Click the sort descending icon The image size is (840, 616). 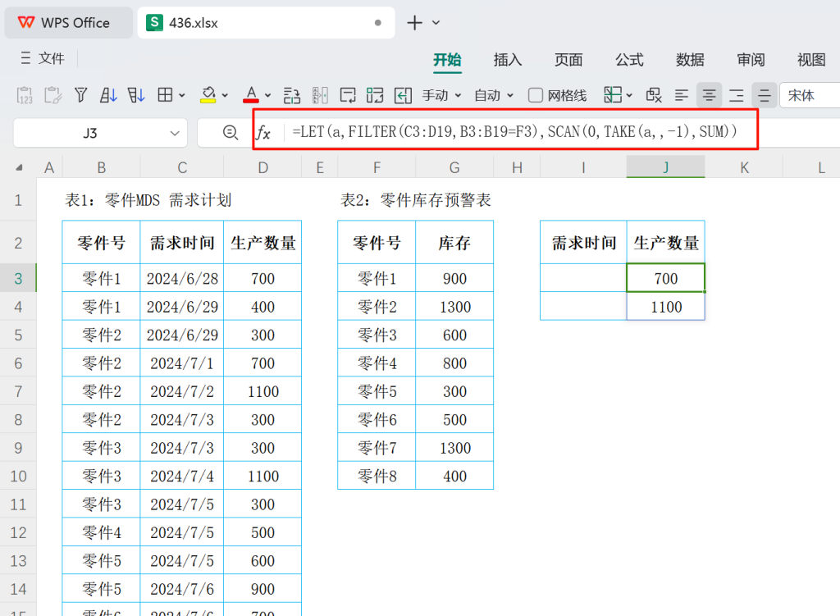[x=136, y=95]
